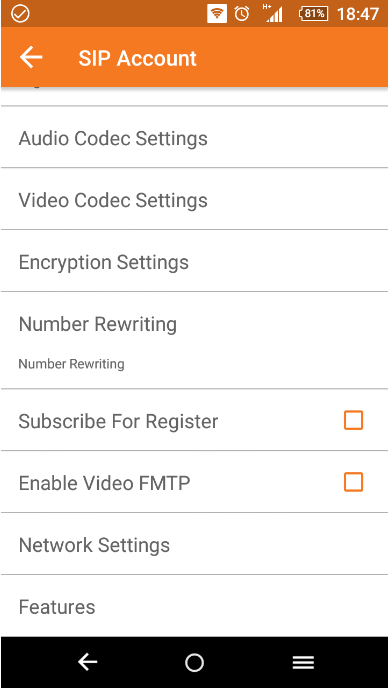Open Video Codec Settings

point(194,200)
